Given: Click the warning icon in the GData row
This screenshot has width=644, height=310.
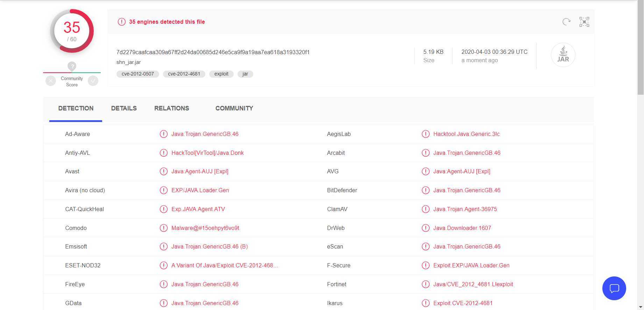Looking at the screenshot, I should pos(163,303).
